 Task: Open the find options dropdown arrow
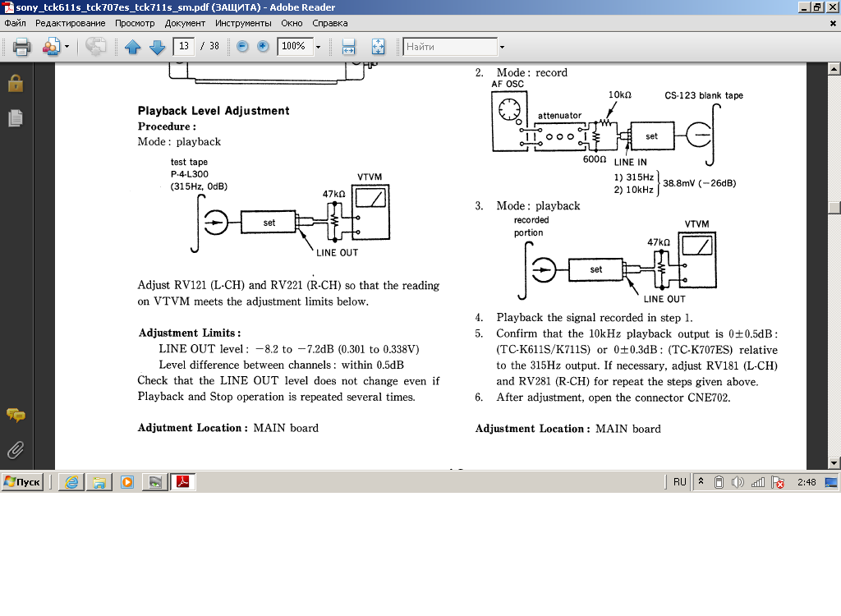pos(502,47)
